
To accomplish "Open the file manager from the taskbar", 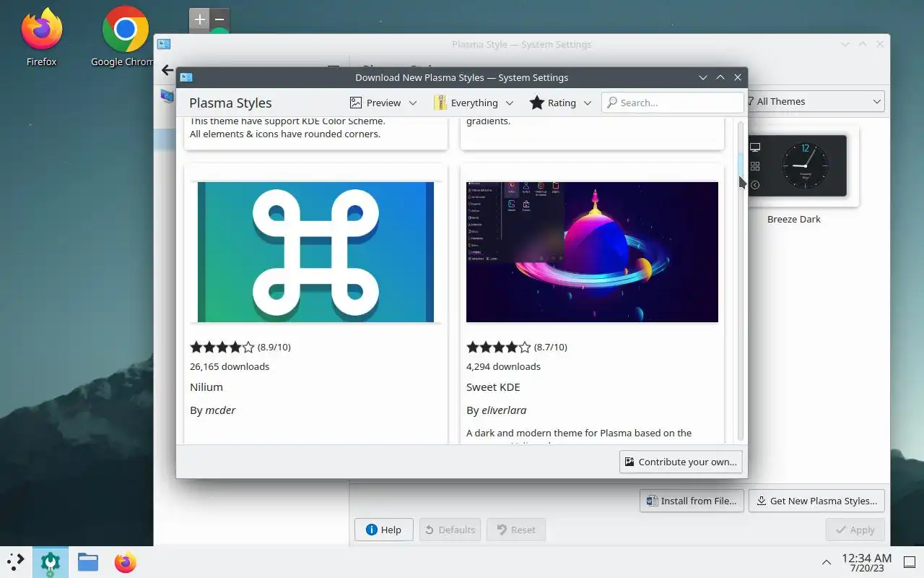I will point(88,561).
